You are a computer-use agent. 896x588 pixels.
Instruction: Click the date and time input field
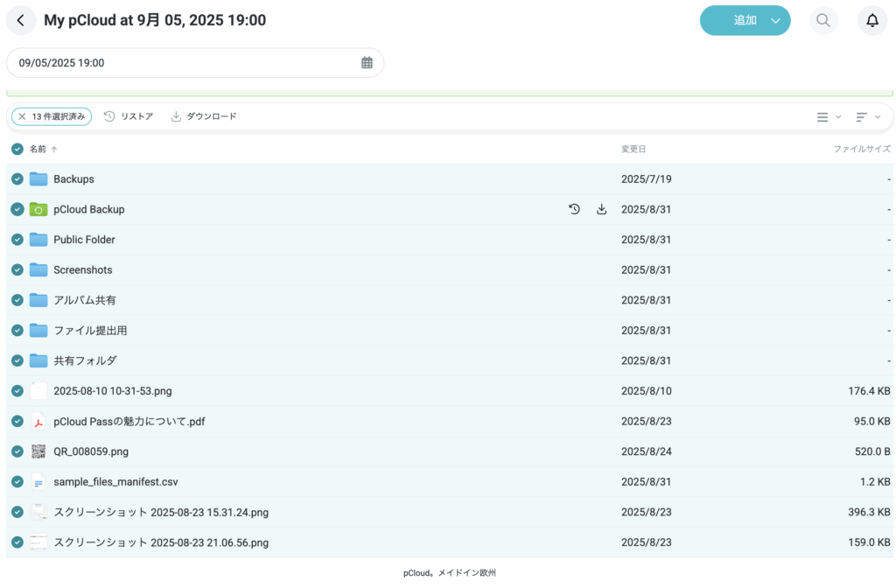pos(184,63)
